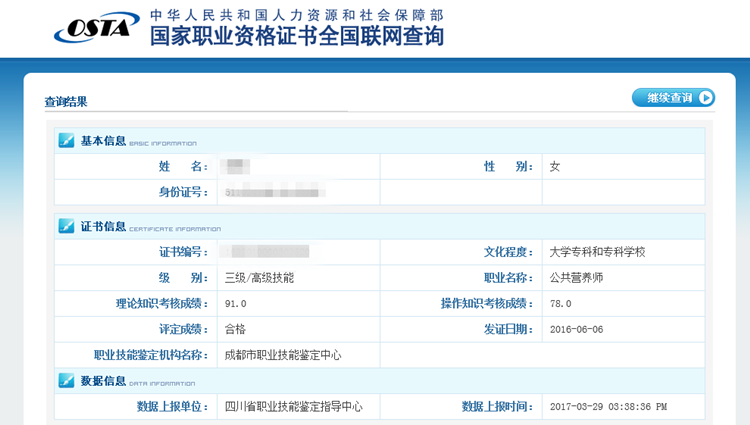
Task: Click the 职业技能鉴定机构名称 label
Action: [x=151, y=355]
